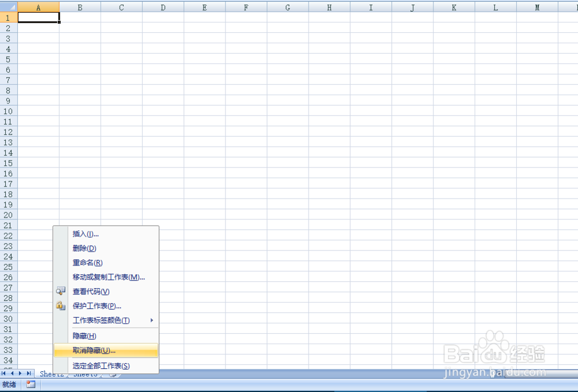
Task: Select column G header
Action: click(x=288, y=8)
